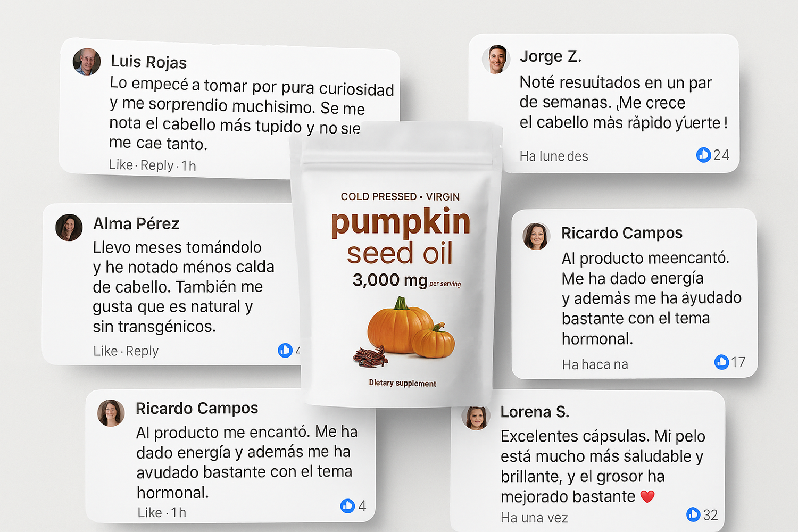Click the Jorge Z. name link
798x532 pixels.
(550, 56)
